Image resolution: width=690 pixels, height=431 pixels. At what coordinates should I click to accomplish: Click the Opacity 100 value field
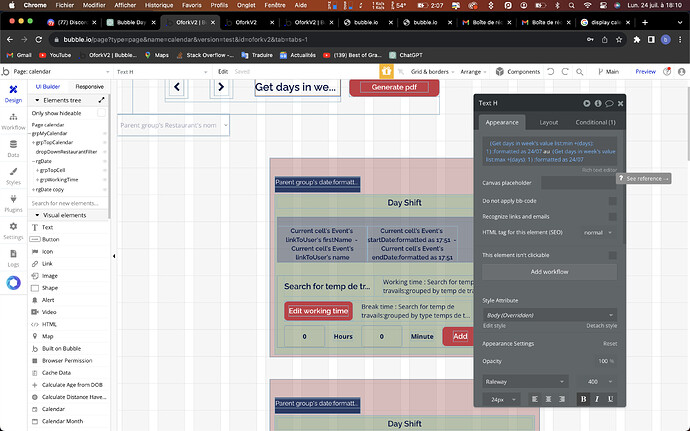605,361
